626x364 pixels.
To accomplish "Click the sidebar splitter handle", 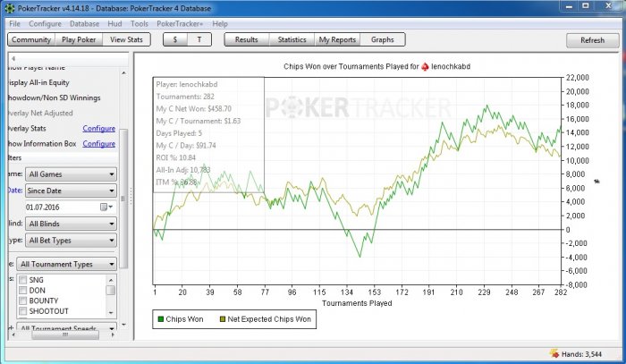I will (131, 196).
